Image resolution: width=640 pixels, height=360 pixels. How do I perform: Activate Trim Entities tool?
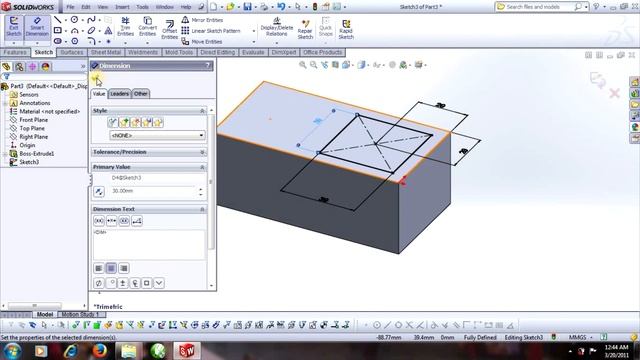point(125,27)
